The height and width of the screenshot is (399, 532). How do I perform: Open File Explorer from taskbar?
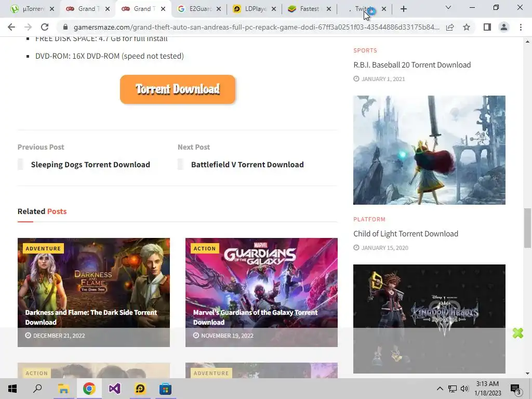pos(63,389)
